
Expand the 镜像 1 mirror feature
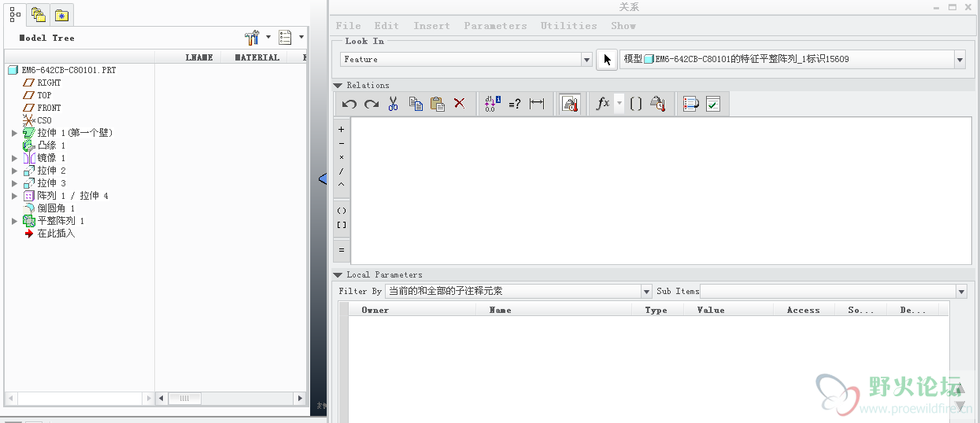pyautogui.click(x=14, y=158)
